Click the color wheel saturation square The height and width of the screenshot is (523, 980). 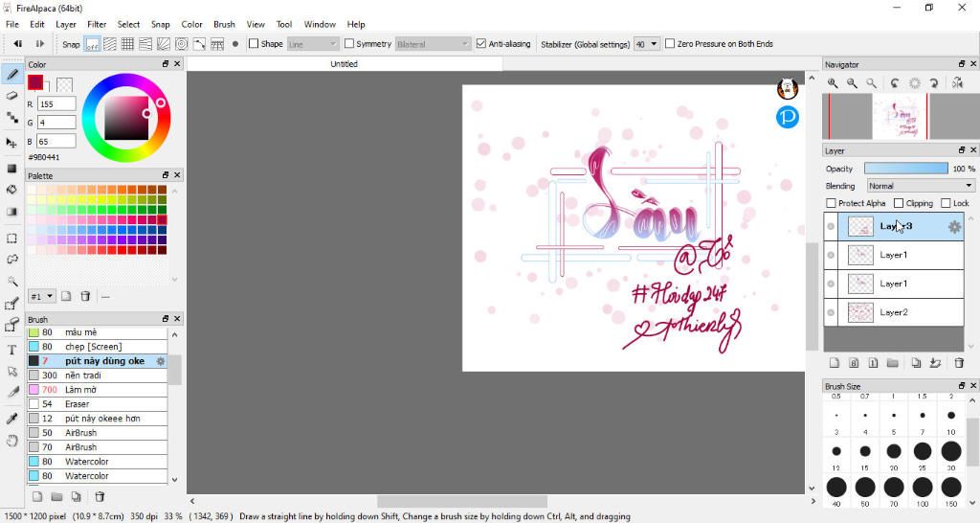[x=126, y=118]
